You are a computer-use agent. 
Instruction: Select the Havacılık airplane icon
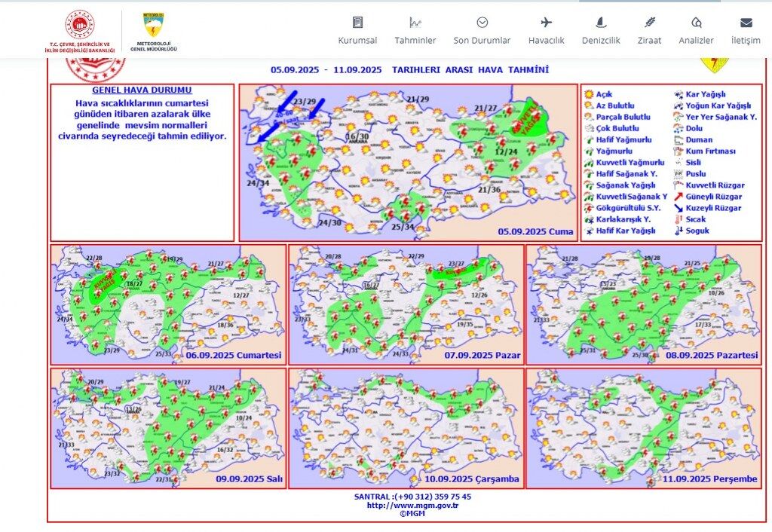(546, 23)
